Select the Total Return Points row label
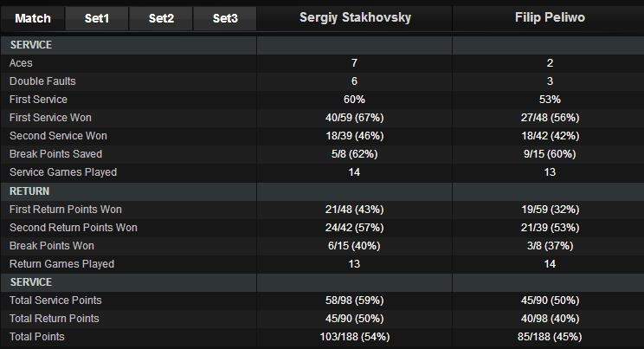644x349 pixels. pyautogui.click(x=54, y=319)
